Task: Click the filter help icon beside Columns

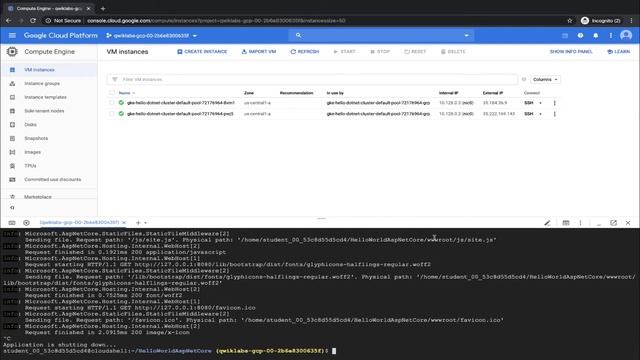Action: pos(524,79)
